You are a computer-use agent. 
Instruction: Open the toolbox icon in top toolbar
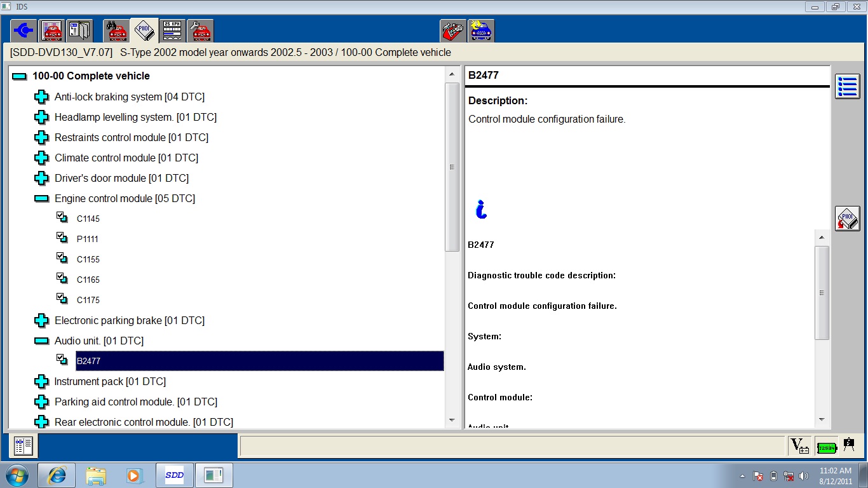pos(452,30)
